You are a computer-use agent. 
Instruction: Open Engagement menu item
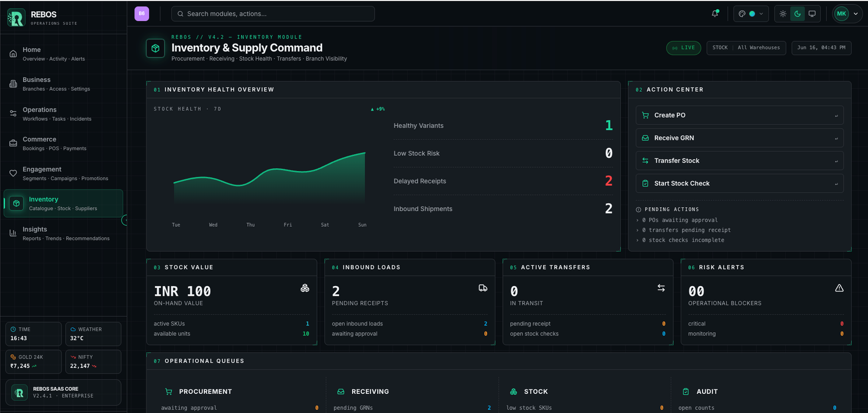pyautogui.click(x=63, y=173)
